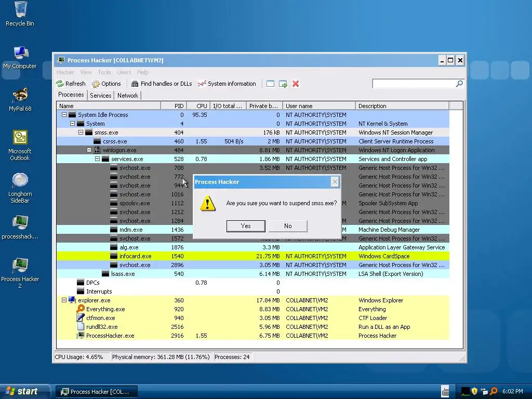
Task: Click the search magnifier icon
Action: pos(459,84)
